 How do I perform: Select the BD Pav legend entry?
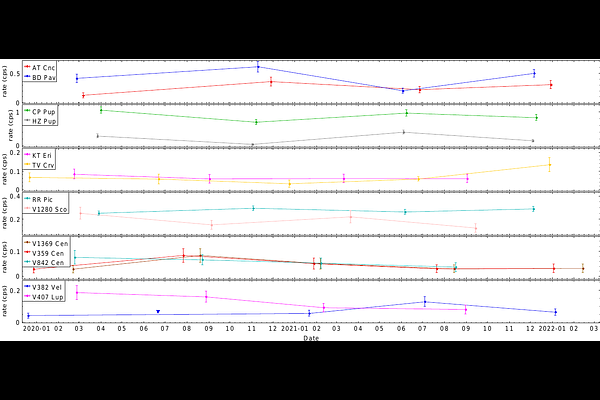coord(40,77)
